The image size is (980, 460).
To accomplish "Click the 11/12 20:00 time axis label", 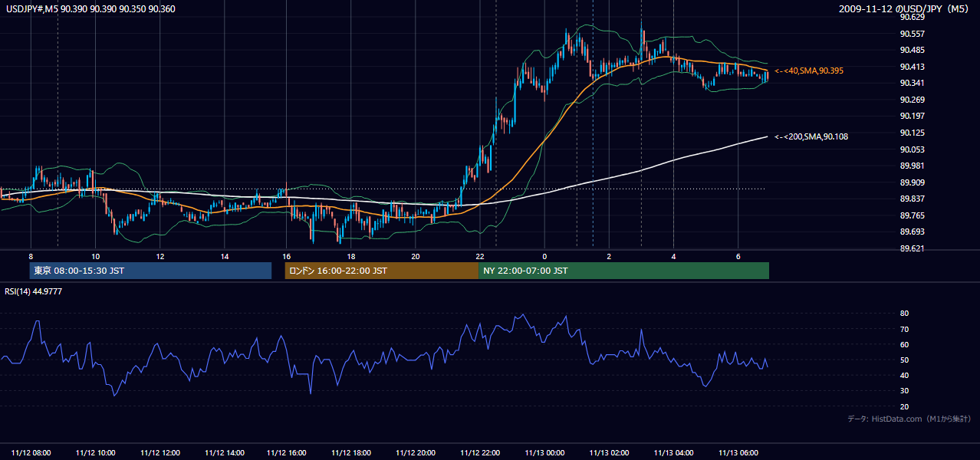I will [x=417, y=453].
